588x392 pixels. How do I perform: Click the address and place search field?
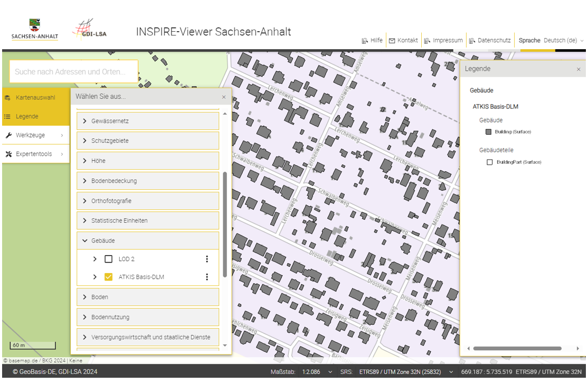(x=73, y=72)
